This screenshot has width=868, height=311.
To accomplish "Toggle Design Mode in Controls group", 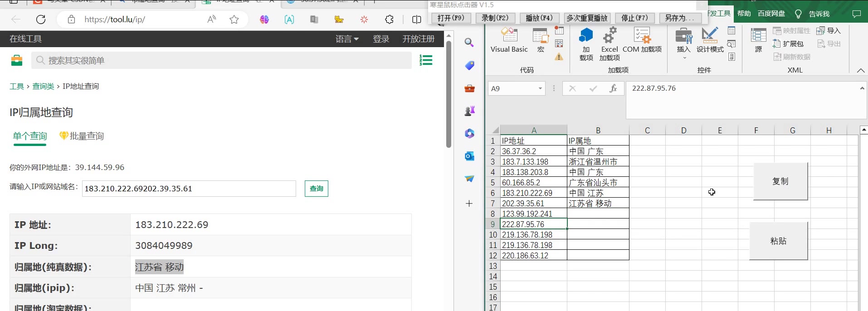I will point(710,41).
